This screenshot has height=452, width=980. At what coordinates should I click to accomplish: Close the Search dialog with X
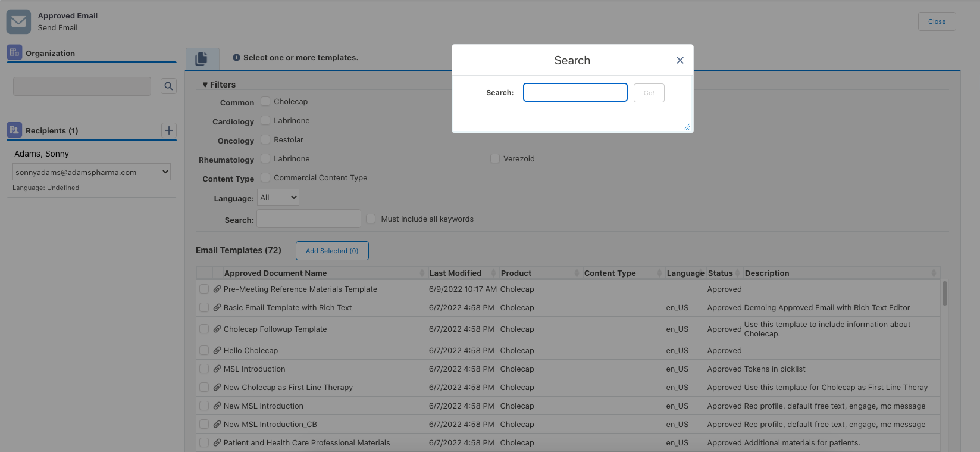tap(680, 60)
